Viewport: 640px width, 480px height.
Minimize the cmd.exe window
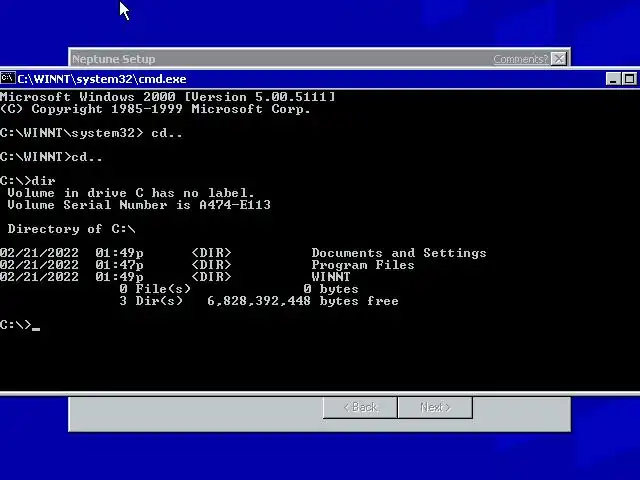(x=613, y=79)
